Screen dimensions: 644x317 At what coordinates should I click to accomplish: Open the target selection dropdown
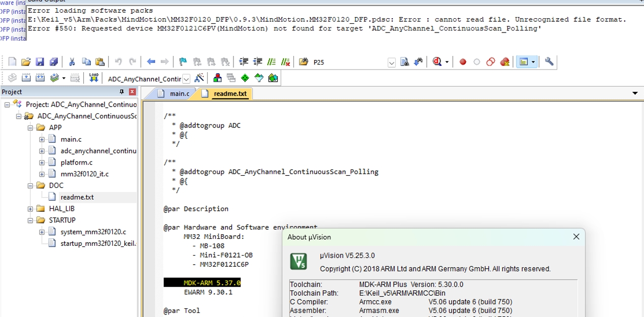[x=186, y=79]
